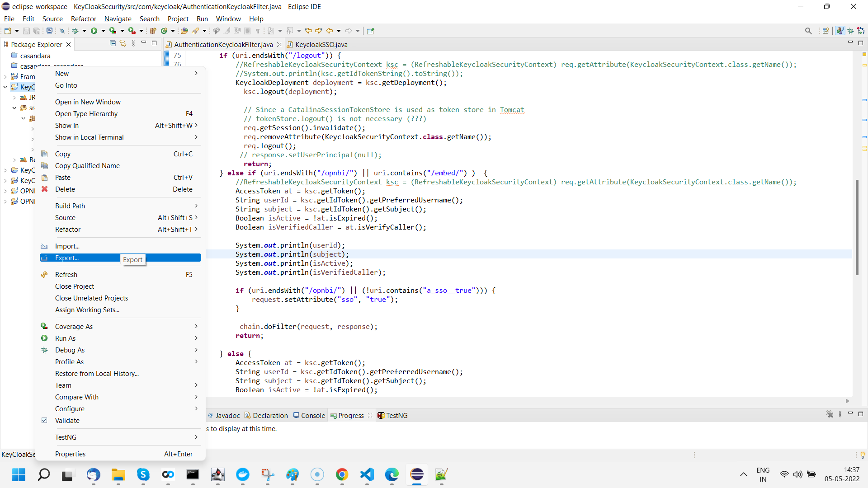Open Chrome from the Windows taskbar
This screenshot has width=868, height=488.
click(342, 474)
